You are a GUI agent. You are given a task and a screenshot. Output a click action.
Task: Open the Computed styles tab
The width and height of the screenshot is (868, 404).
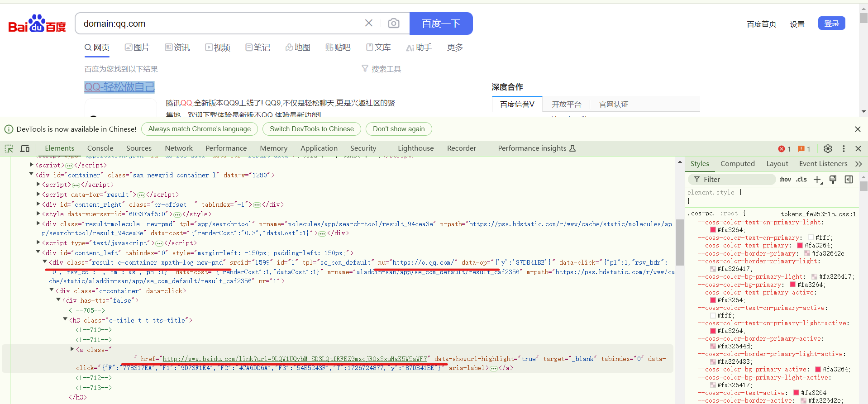click(x=738, y=164)
